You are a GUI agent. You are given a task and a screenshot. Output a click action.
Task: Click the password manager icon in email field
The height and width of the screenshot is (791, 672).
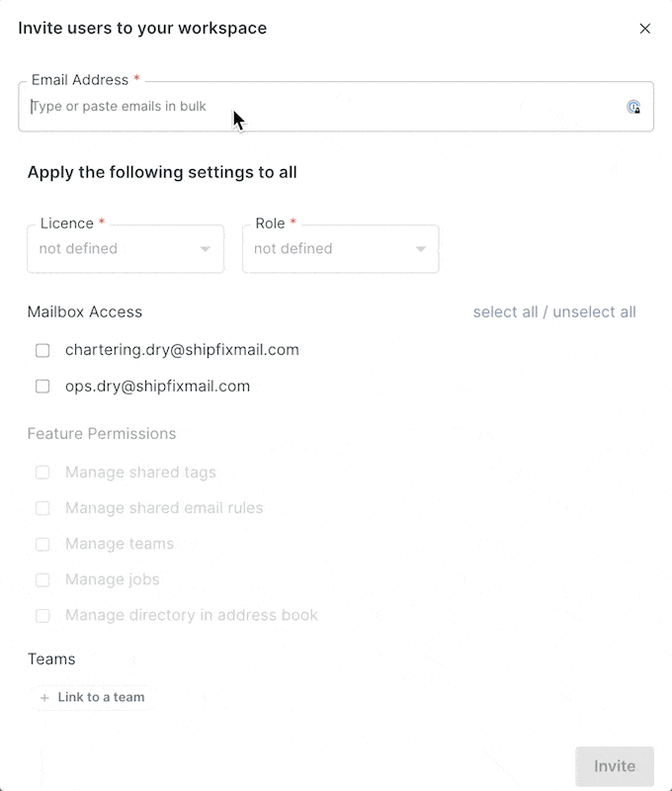[633, 107]
